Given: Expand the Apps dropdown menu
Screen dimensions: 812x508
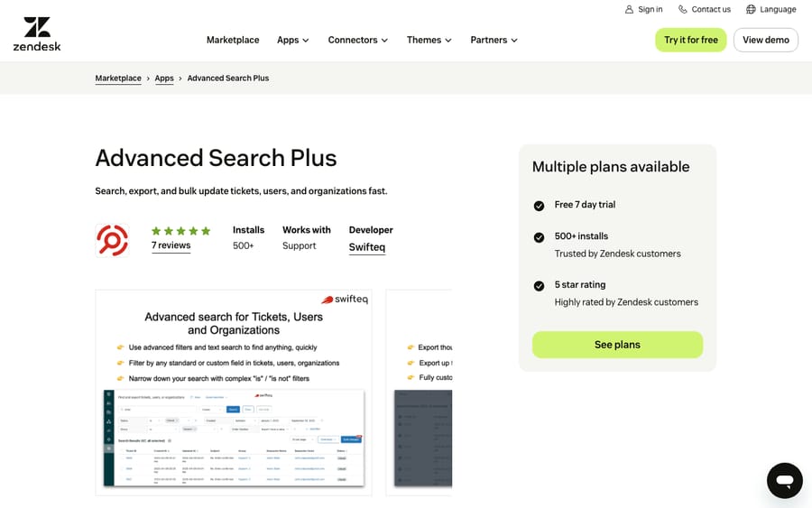Looking at the screenshot, I should tap(292, 40).
